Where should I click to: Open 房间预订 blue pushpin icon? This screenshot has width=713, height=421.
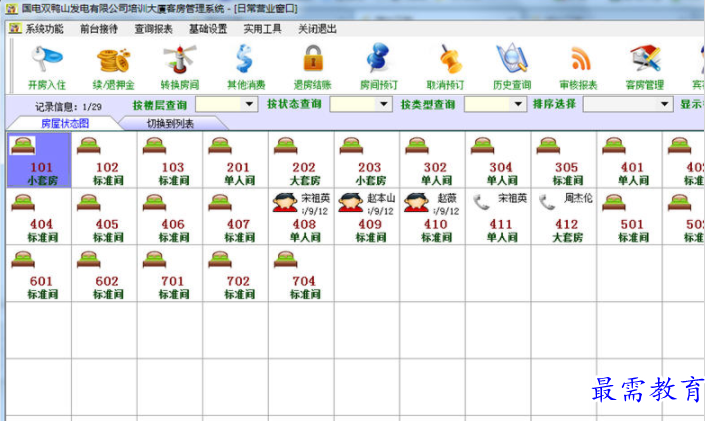378,58
